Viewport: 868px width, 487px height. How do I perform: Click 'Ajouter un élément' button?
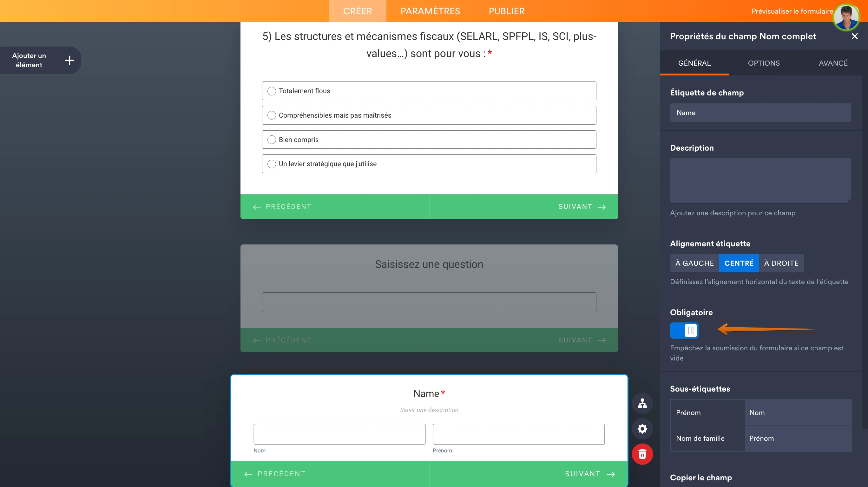click(x=40, y=60)
